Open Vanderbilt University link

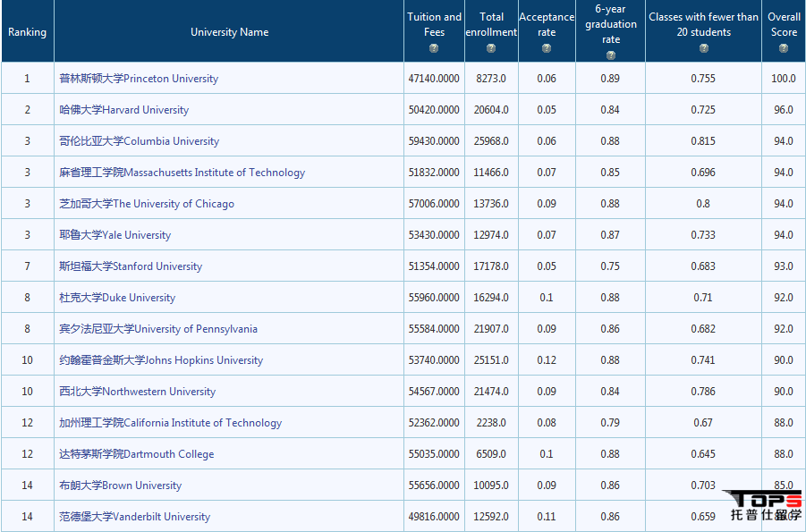[135, 517]
